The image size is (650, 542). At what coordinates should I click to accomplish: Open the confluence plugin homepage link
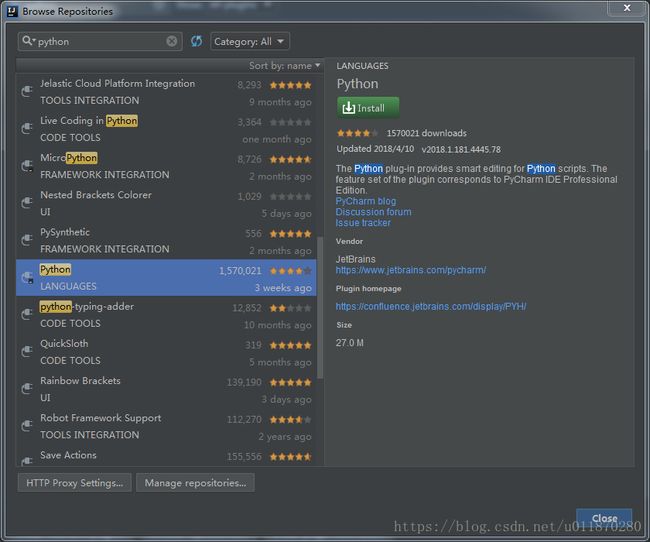[431, 306]
